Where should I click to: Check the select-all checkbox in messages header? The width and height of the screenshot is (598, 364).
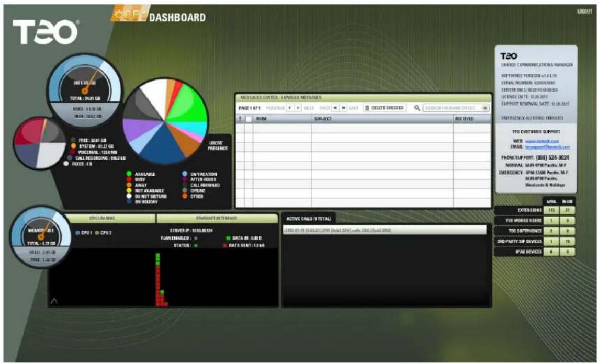249,119
